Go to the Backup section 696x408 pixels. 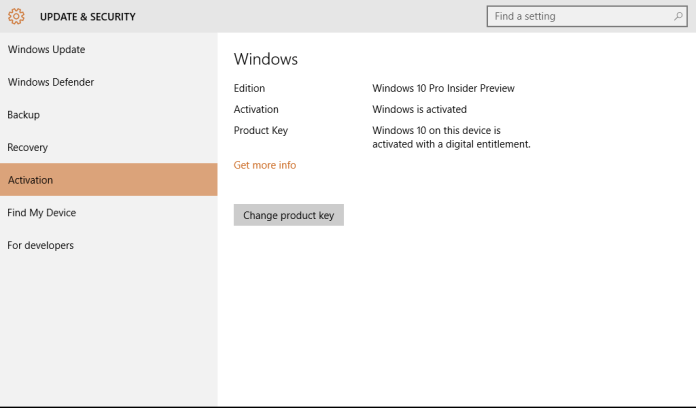coord(109,115)
